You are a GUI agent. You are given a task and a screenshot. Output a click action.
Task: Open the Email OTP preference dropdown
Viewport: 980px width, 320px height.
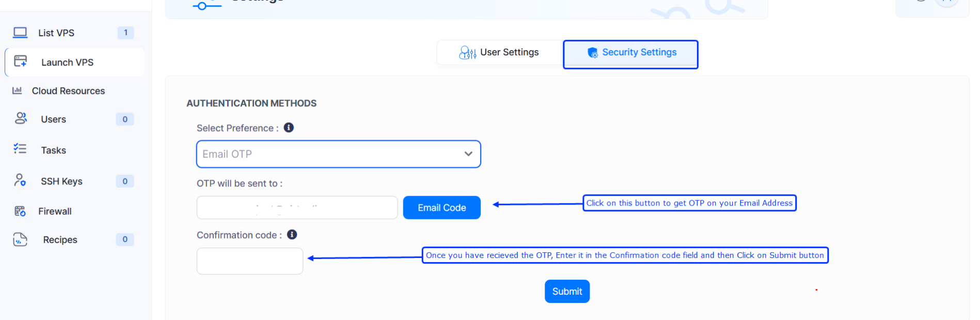[330, 154]
